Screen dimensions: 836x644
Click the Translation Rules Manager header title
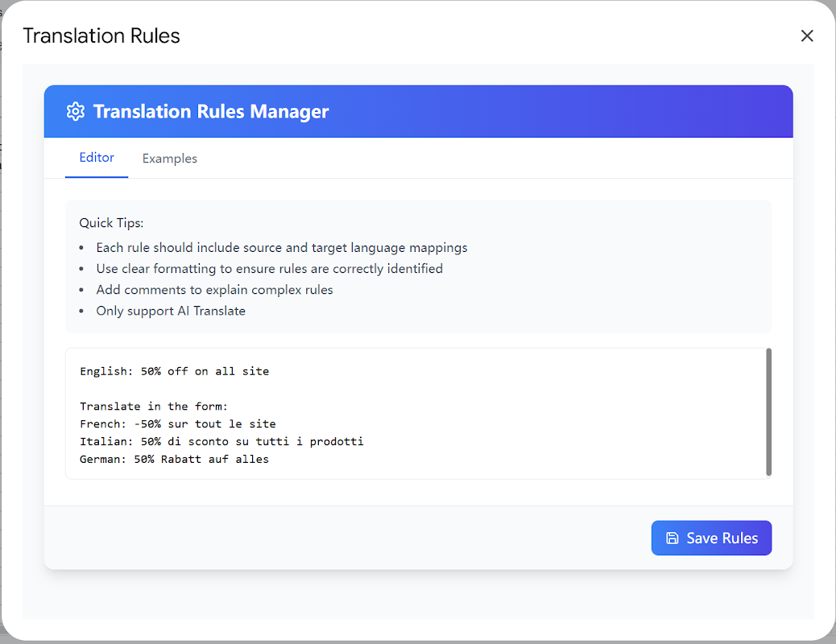coord(210,111)
